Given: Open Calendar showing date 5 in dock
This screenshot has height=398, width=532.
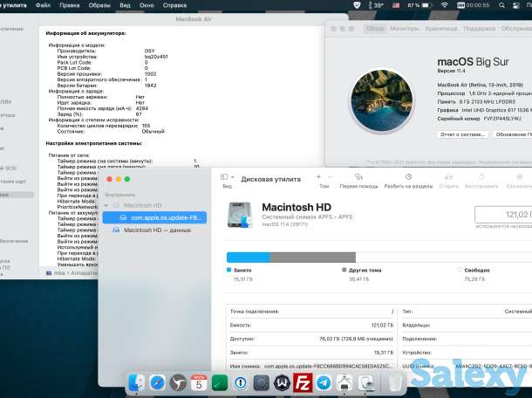Looking at the screenshot, I should point(199,383).
